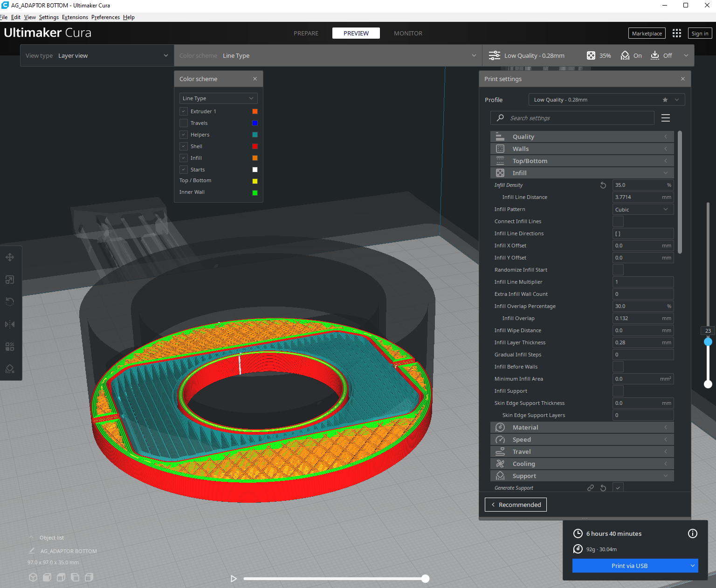
Task: Switch to Recommended print settings
Action: point(516,505)
